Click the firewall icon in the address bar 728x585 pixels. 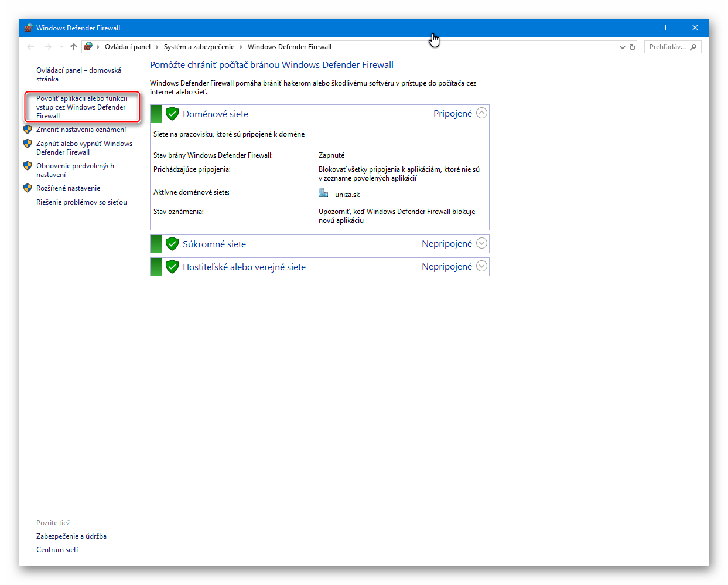88,47
